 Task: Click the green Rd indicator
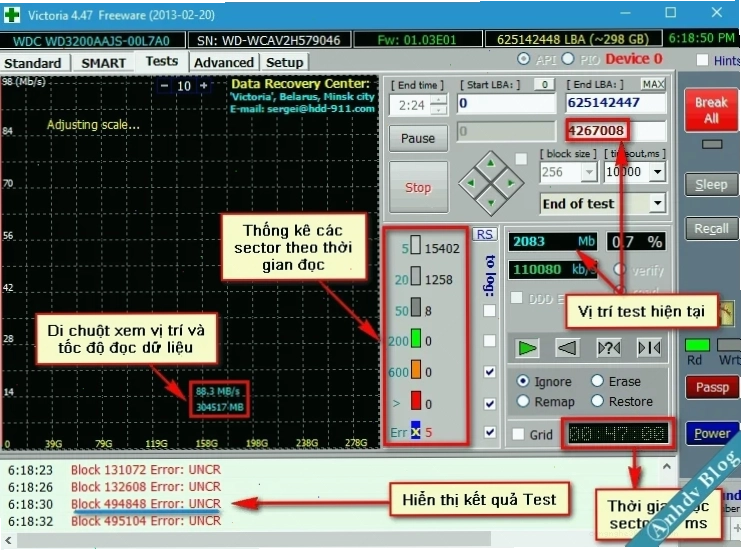pyautogui.click(x=697, y=345)
